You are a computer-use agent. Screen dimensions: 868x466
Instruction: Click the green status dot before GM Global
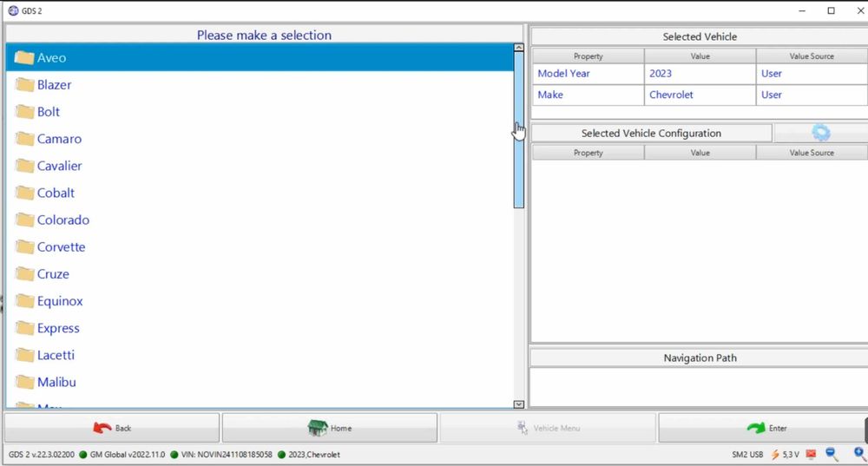pyautogui.click(x=83, y=455)
